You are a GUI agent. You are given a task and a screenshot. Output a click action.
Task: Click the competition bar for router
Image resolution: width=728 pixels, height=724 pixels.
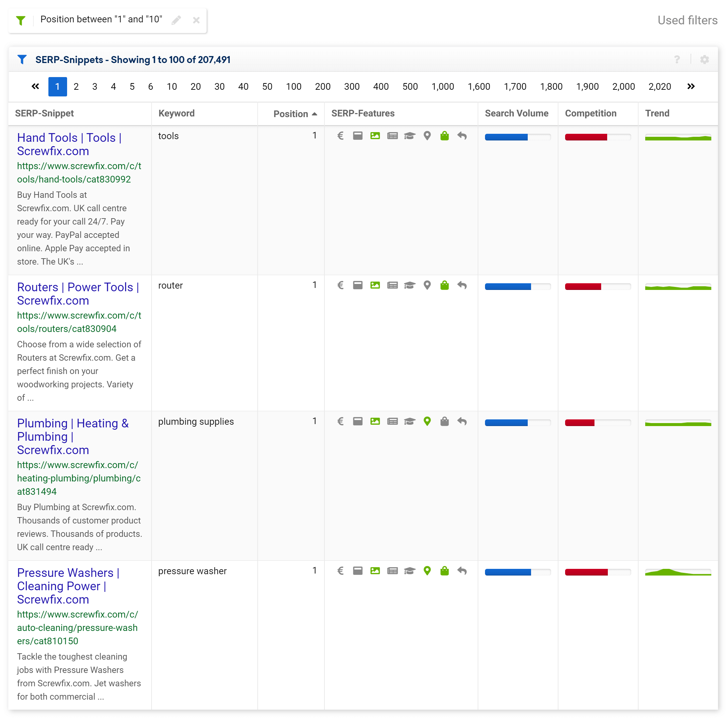pos(597,287)
